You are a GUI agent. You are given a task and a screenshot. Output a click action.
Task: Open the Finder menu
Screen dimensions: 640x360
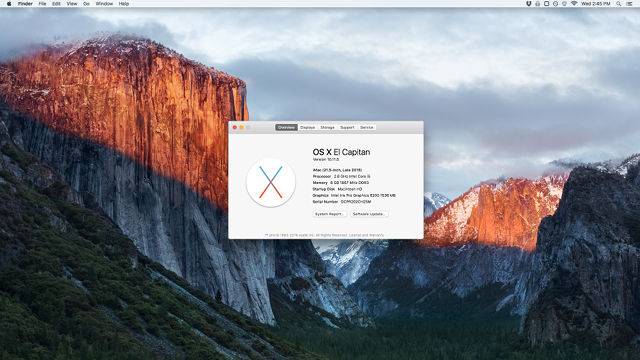pyautogui.click(x=25, y=4)
